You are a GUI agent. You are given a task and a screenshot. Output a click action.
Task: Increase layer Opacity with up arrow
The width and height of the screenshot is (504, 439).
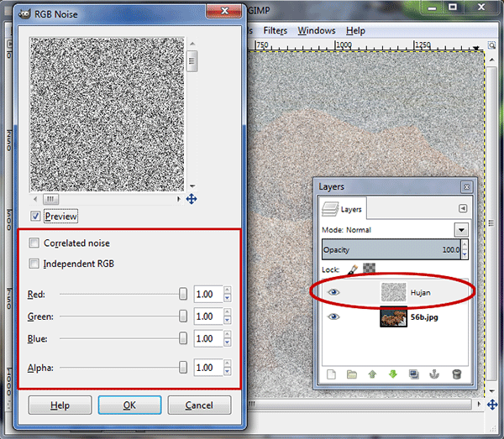[x=465, y=246]
